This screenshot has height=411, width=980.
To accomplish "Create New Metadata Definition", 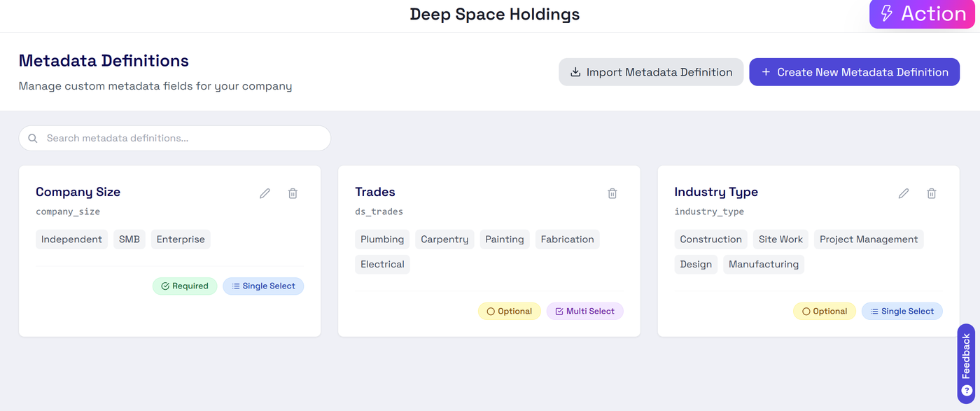I will (x=854, y=72).
